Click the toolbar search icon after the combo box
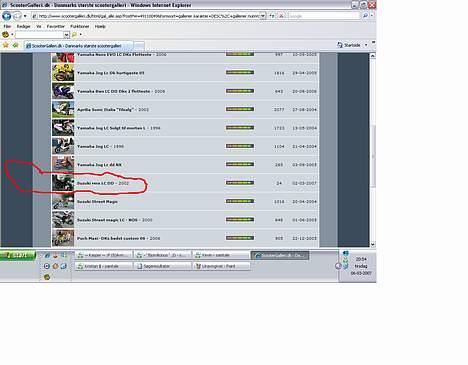 pos(74,35)
